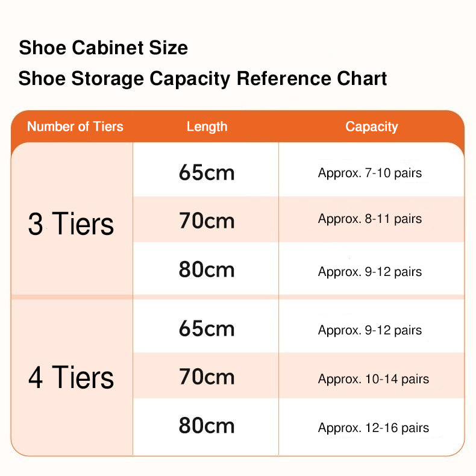Pick the 65cm length under 4 Tiers
This screenshot has width=476, height=476.
[207, 328]
